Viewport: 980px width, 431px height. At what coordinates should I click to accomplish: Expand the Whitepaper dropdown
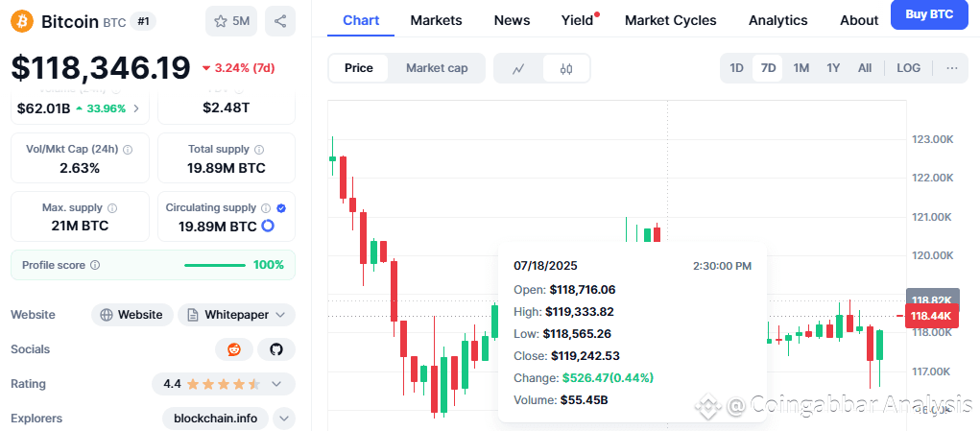[x=279, y=315]
